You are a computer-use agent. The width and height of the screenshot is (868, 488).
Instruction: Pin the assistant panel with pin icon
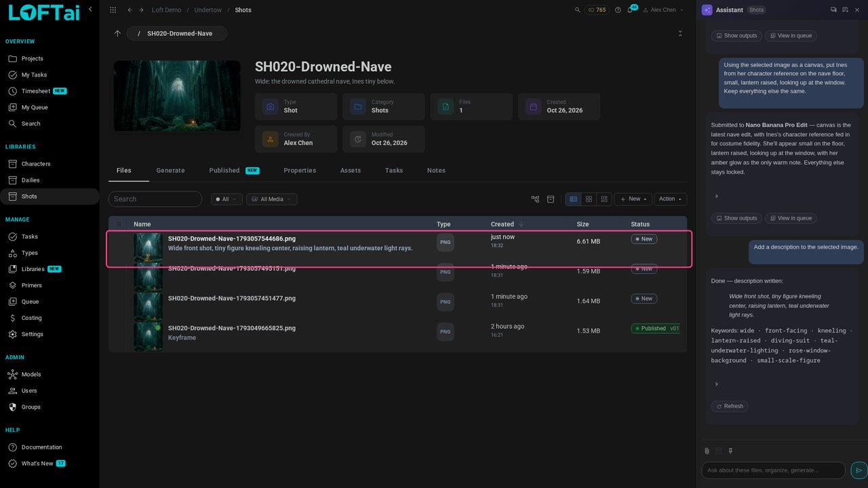click(730, 451)
